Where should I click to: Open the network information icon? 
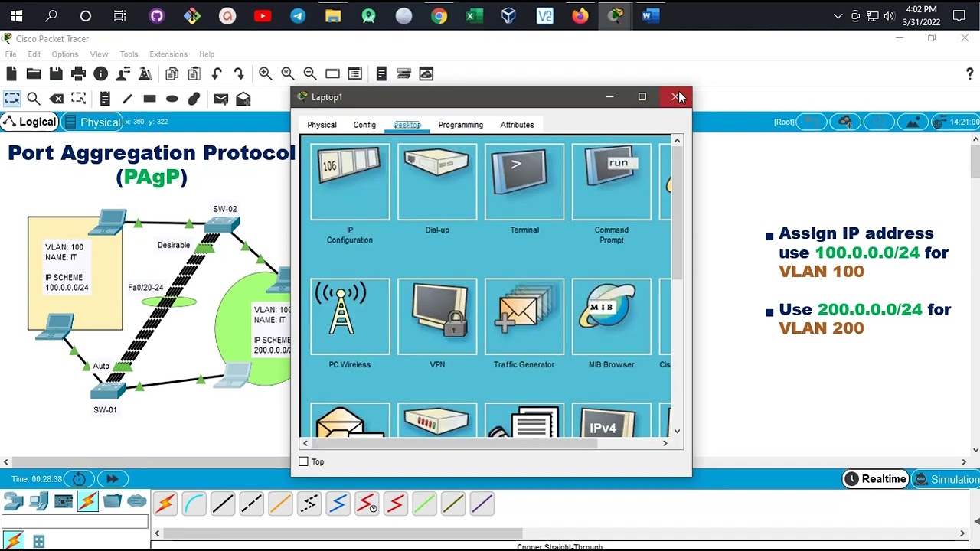(x=100, y=73)
